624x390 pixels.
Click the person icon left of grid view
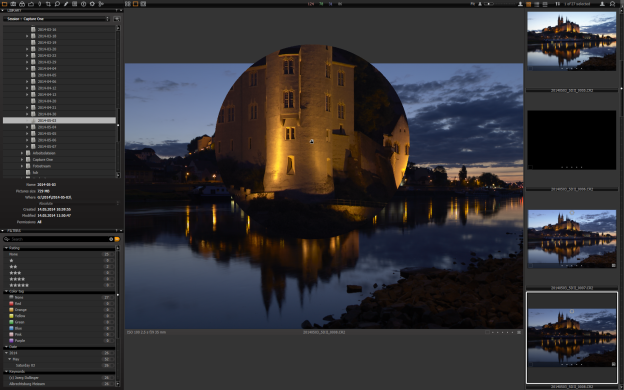(x=520, y=4)
